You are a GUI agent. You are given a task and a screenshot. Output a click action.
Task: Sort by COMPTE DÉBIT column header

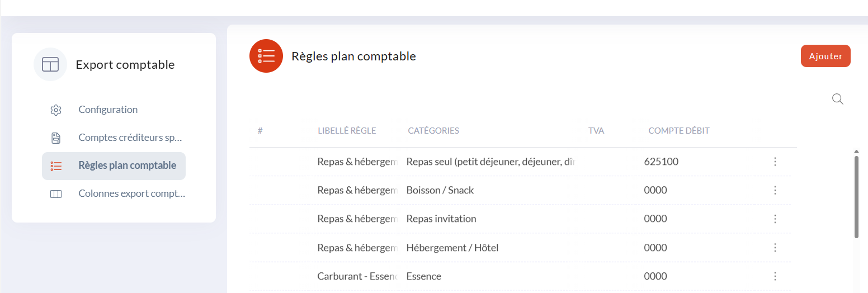coord(679,131)
